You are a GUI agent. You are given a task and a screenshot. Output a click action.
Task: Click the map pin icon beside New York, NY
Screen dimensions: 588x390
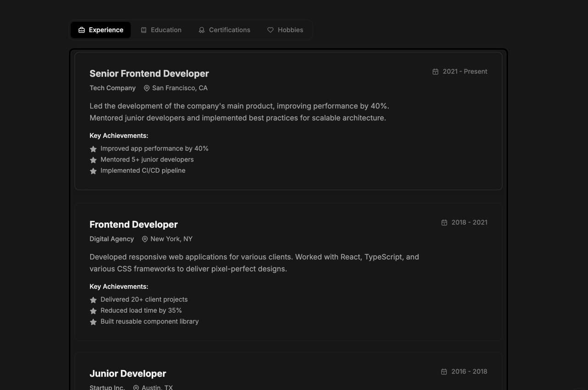(145, 239)
